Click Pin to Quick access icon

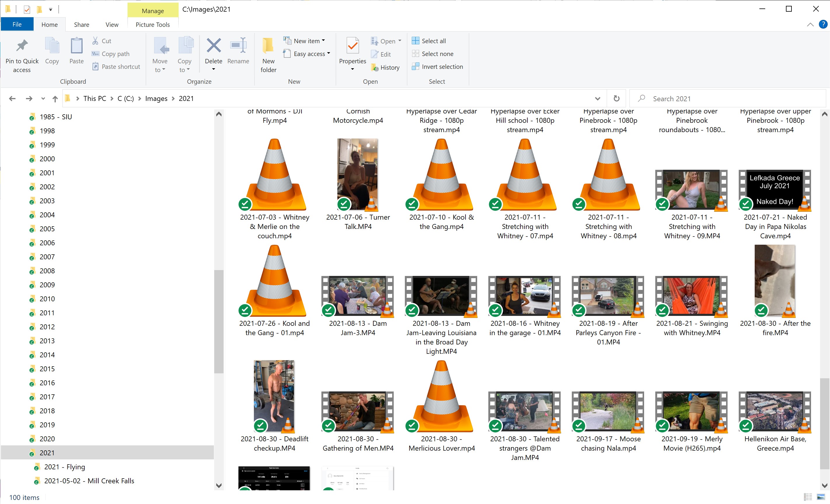(x=22, y=45)
